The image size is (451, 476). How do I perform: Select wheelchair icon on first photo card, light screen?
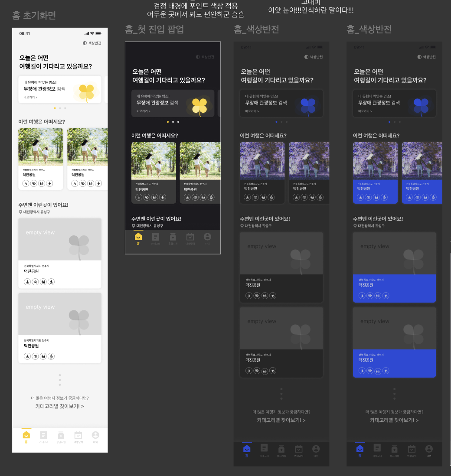point(26,183)
